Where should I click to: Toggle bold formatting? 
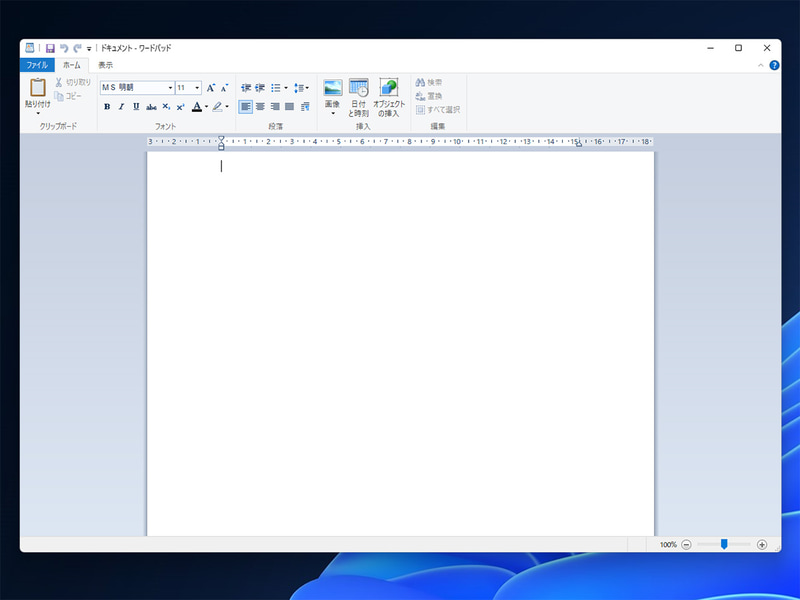click(107, 107)
